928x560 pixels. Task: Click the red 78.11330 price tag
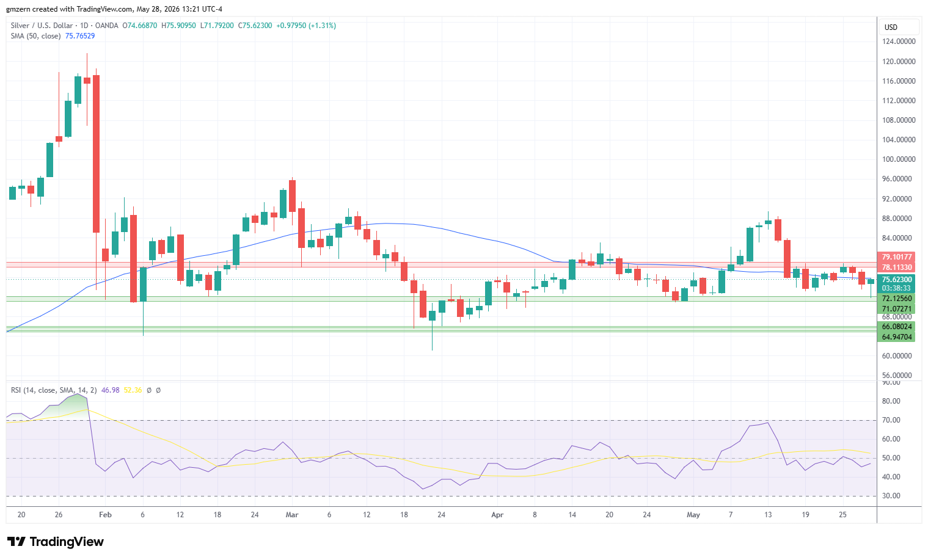pyautogui.click(x=897, y=267)
